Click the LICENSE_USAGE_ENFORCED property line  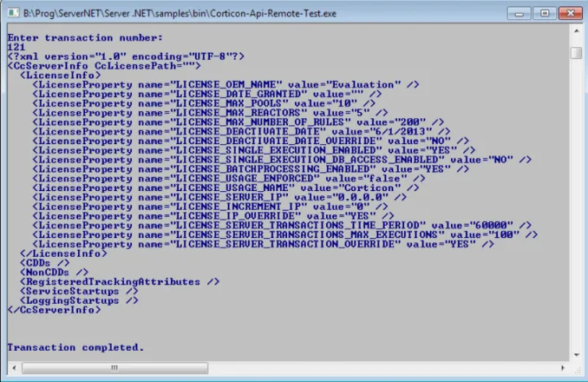click(229, 179)
